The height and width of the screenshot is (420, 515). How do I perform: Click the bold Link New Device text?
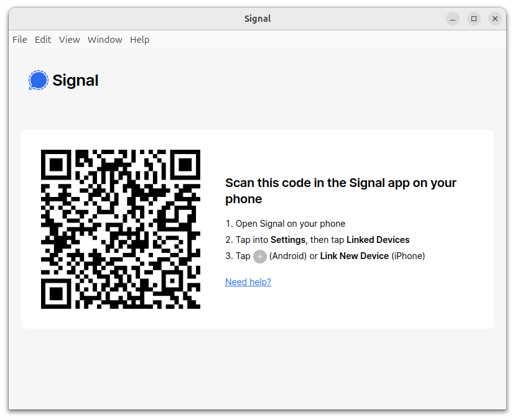point(355,256)
